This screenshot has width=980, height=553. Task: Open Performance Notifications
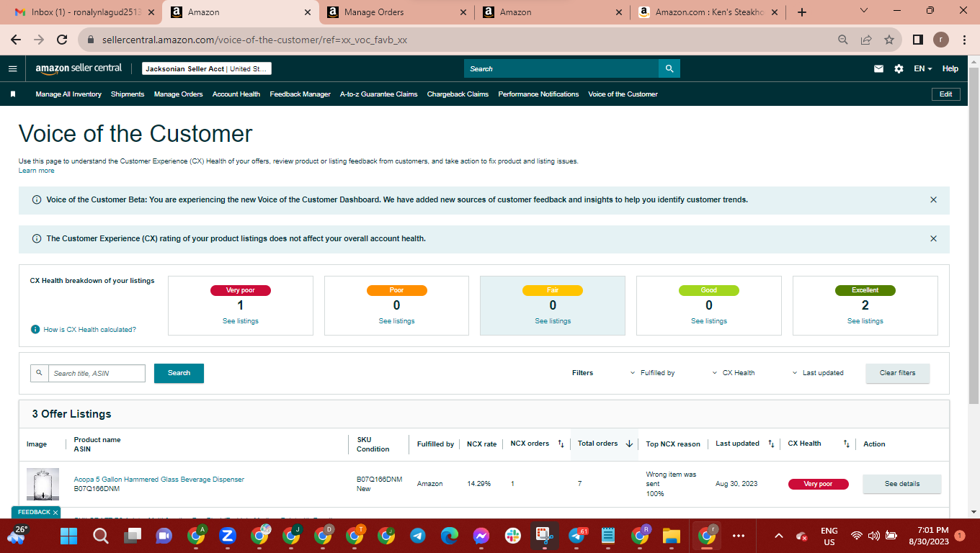click(538, 94)
